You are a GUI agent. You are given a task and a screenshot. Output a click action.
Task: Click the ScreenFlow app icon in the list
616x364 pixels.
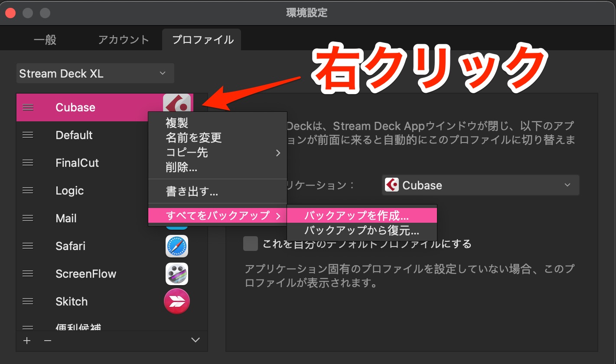pos(177,274)
